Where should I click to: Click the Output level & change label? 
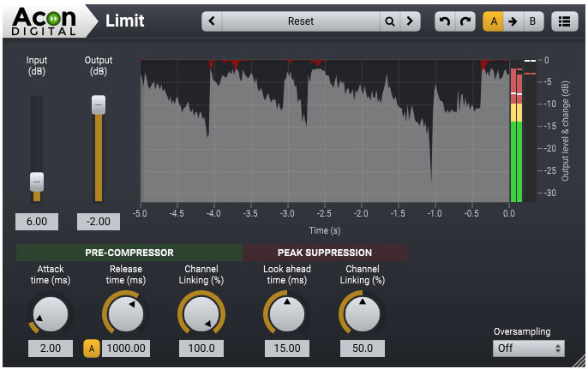click(565, 131)
